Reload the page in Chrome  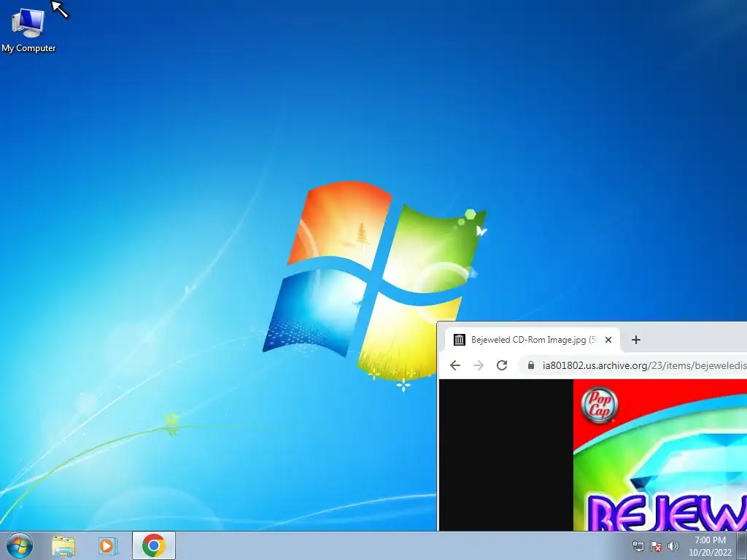tap(502, 365)
